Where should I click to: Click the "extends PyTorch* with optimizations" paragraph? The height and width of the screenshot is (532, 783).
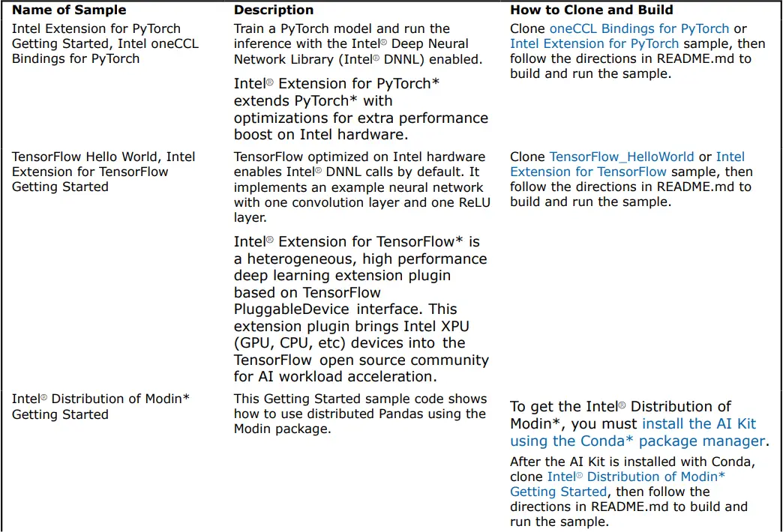pos(360,109)
